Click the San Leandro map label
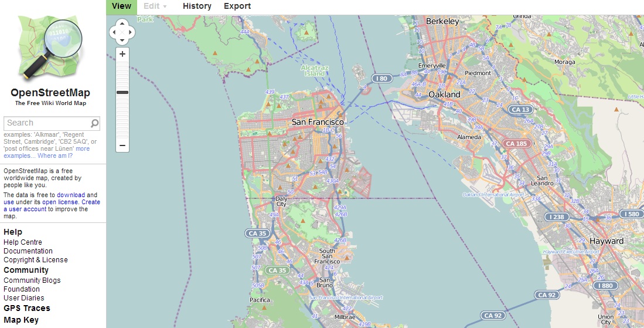Image resolution: width=644 pixels, height=328 pixels. [x=542, y=181]
